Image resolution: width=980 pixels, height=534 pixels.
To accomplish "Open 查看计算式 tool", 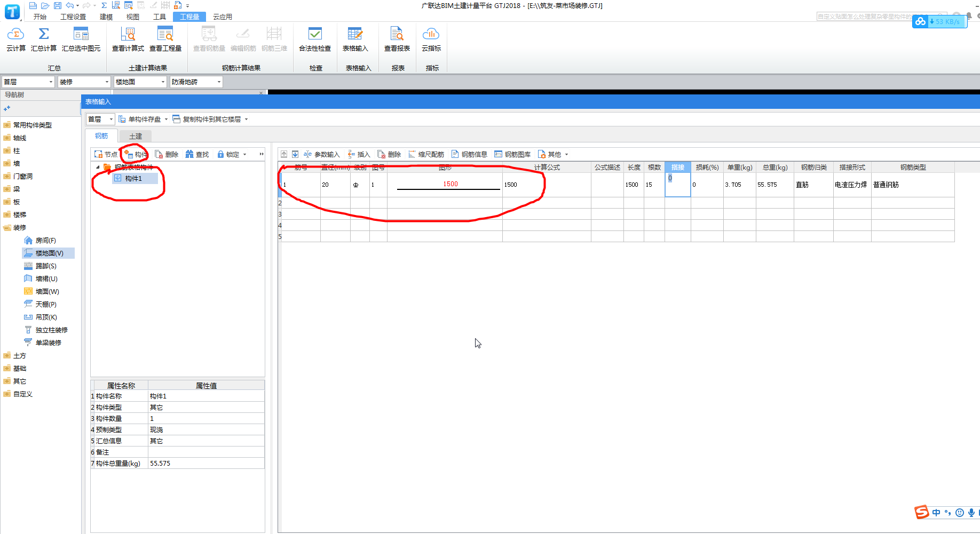I will pos(128,39).
